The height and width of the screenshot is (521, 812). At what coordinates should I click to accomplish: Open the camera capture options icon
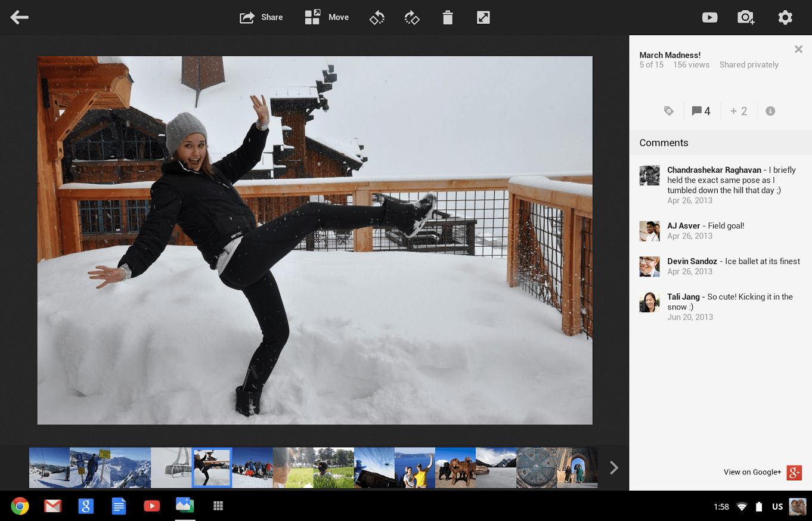[x=745, y=17]
